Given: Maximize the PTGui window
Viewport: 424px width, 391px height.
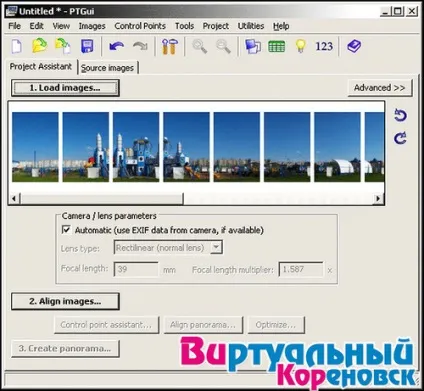Looking at the screenshot, I should (398, 11).
